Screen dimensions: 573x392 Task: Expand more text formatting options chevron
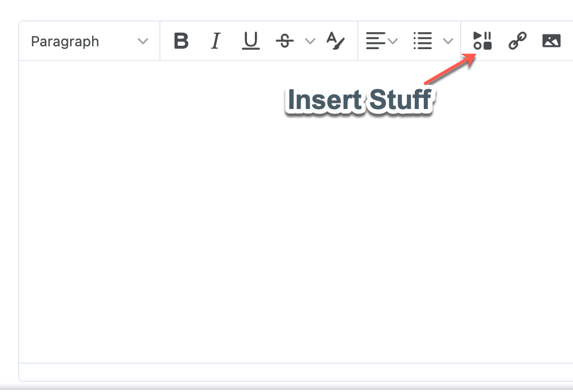[310, 41]
